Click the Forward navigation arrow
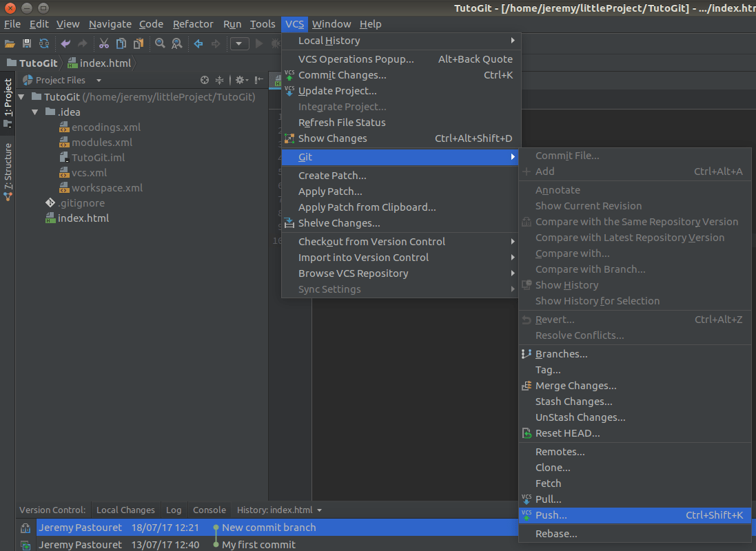 [x=216, y=44]
